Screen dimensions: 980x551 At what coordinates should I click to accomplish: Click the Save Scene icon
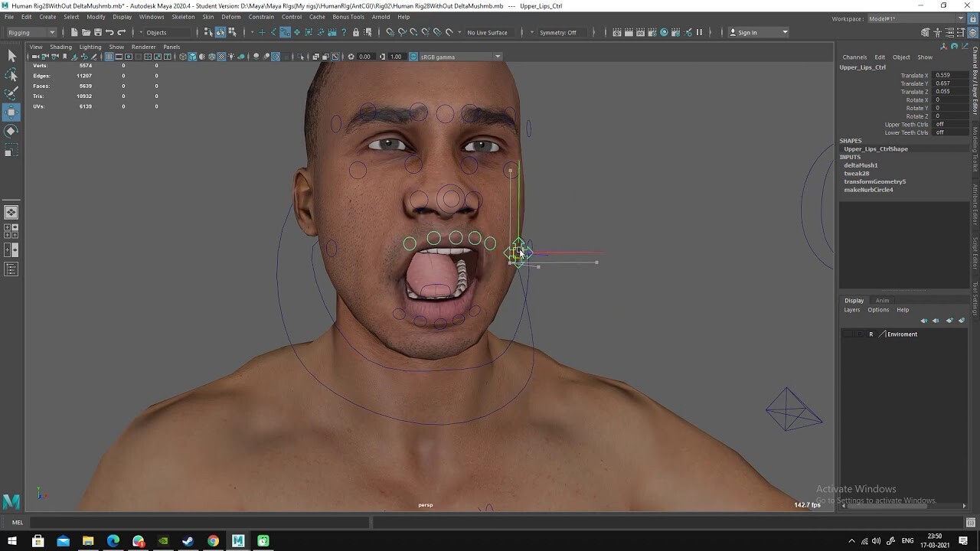[99, 32]
